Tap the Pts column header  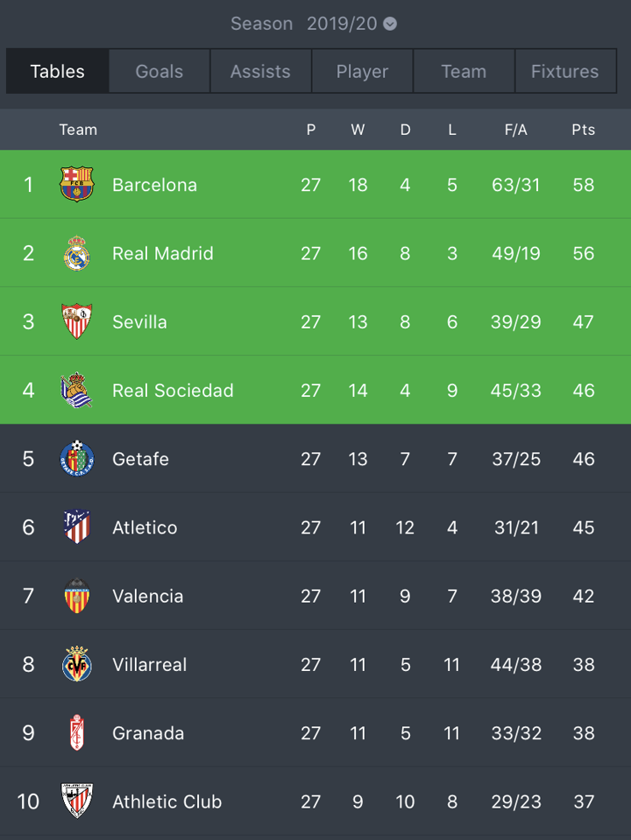pos(583,130)
